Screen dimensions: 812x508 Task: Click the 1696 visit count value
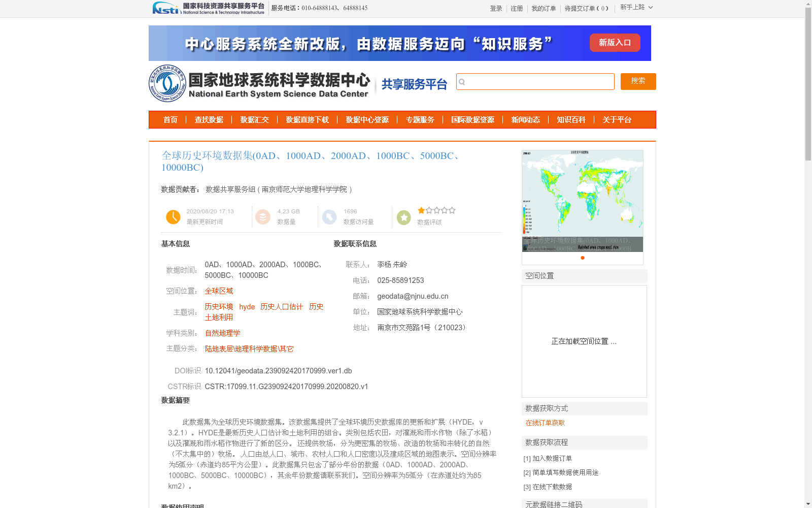(x=350, y=211)
